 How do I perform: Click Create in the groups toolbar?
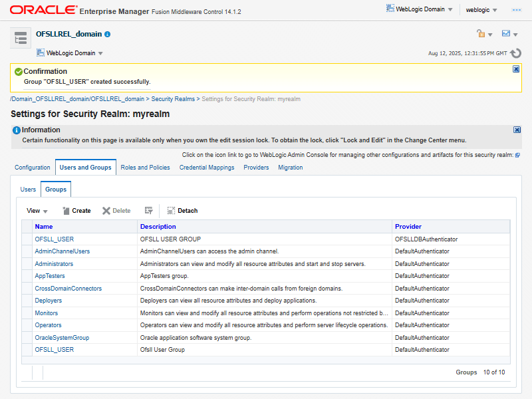pos(76,211)
